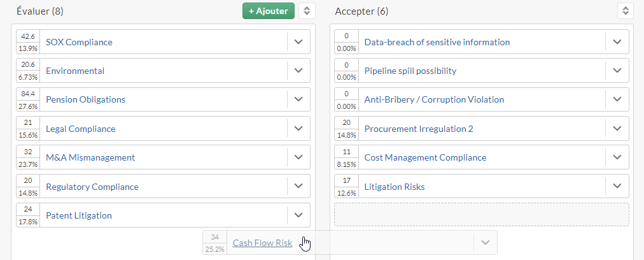The height and width of the screenshot is (260, 644).
Task: Open the Anti-Bribery / Corruption Violation link
Action: click(x=434, y=99)
